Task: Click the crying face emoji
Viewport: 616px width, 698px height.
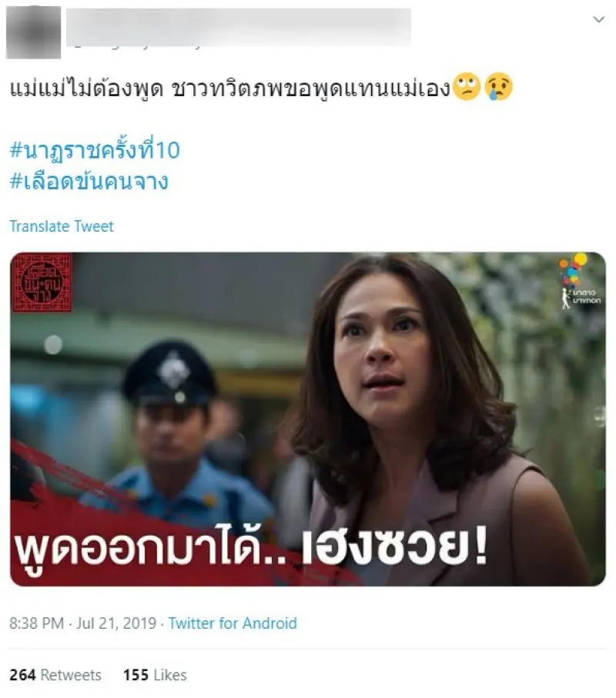Action: coord(498,87)
